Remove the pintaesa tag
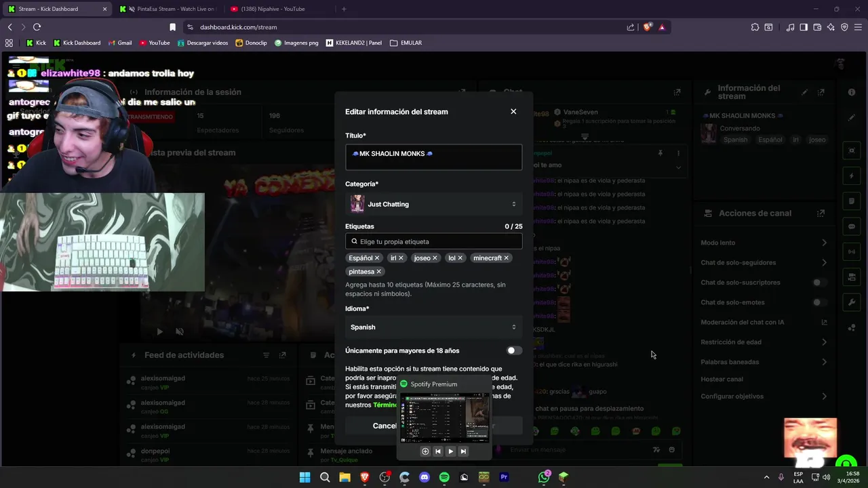The width and height of the screenshot is (868, 488). pos(379,272)
